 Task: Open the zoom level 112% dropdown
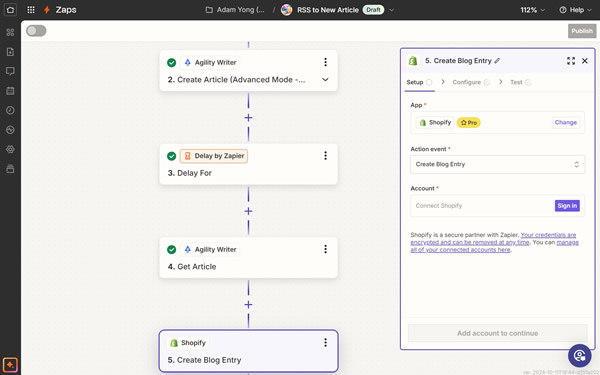pos(532,10)
